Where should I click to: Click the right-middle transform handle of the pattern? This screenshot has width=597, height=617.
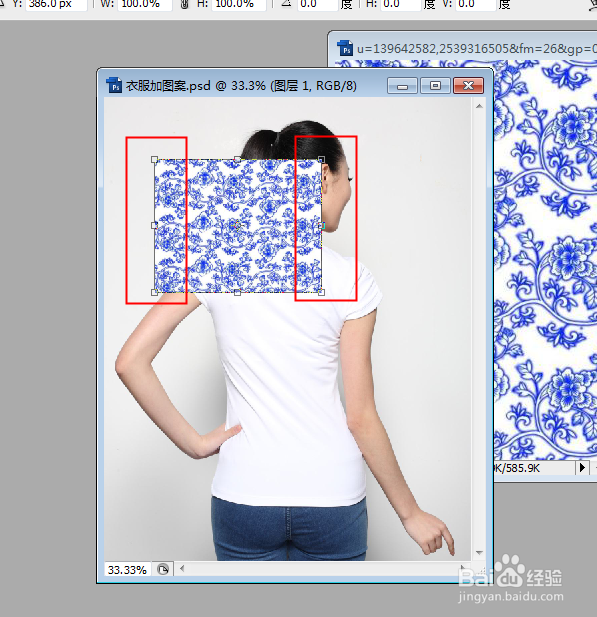(x=321, y=225)
